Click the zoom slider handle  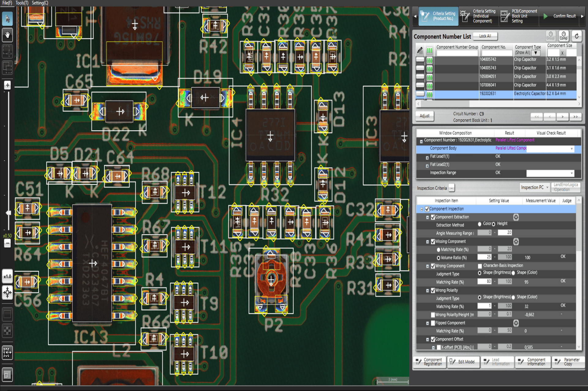click(9, 212)
